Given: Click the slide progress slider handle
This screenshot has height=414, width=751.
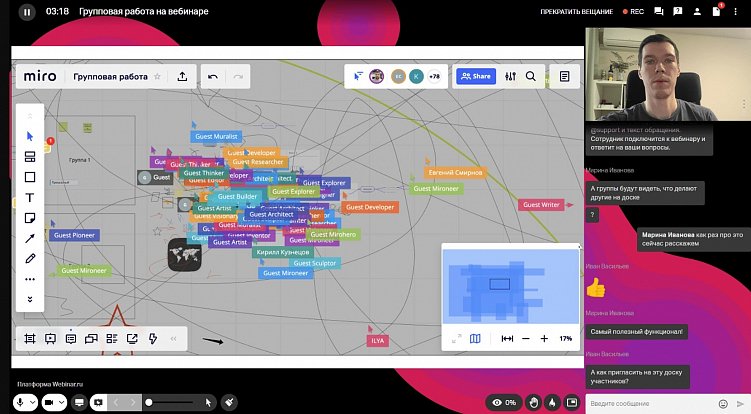Looking at the screenshot, I should click(149, 402).
